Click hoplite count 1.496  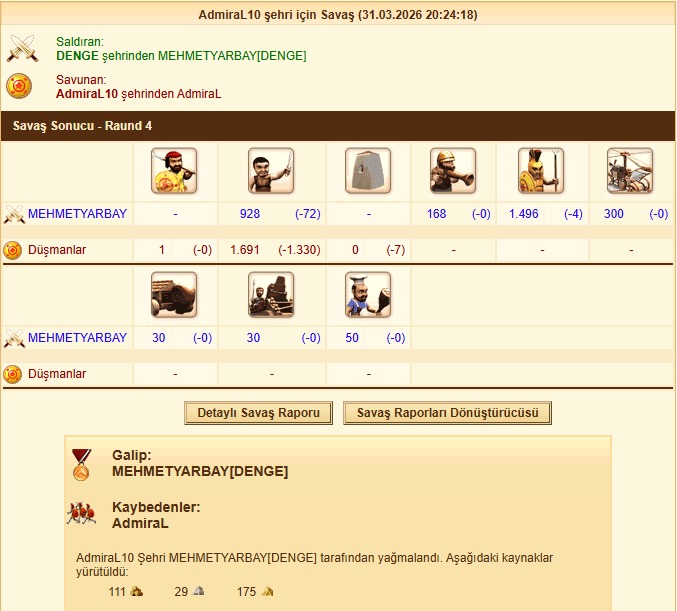524,214
